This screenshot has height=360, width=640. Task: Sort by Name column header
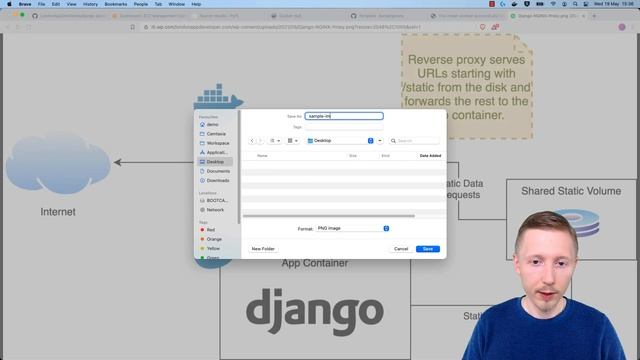[262, 156]
